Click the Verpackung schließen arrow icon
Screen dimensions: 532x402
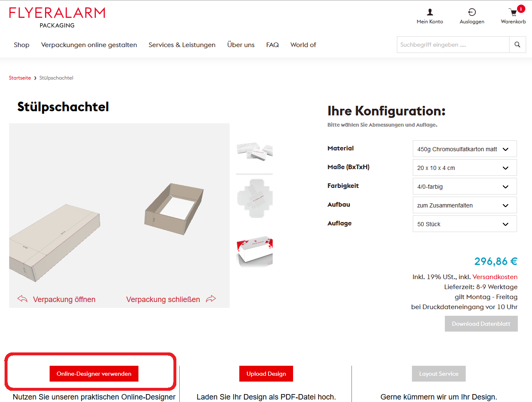pyautogui.click(x=211, y=299)
